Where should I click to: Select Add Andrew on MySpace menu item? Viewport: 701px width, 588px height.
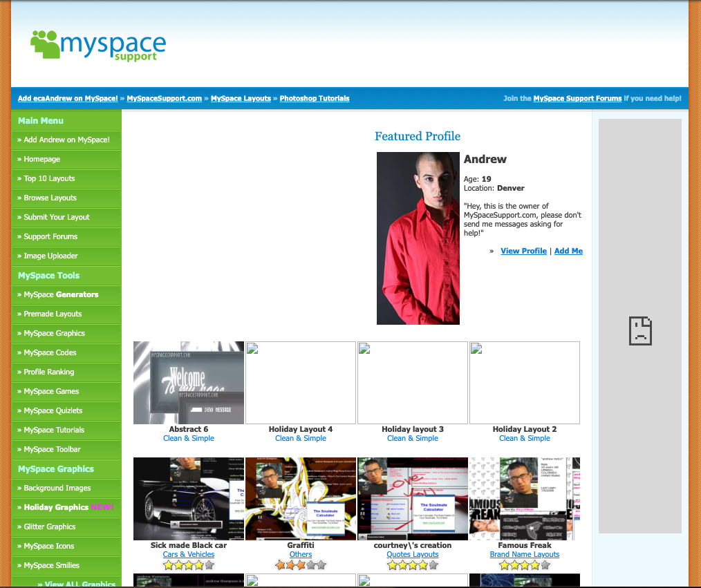tap(66, 140)
